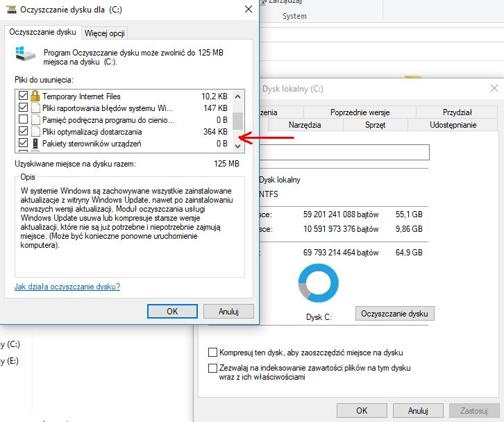Enable Zezwalaj na indeksowanie zawartości plików checkbox
The width and height of the screenshot is (504, 422).
click(212, 368)
